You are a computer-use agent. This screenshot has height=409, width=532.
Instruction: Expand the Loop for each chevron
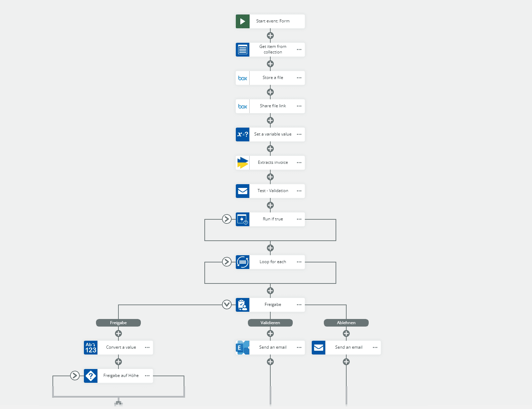227,262
